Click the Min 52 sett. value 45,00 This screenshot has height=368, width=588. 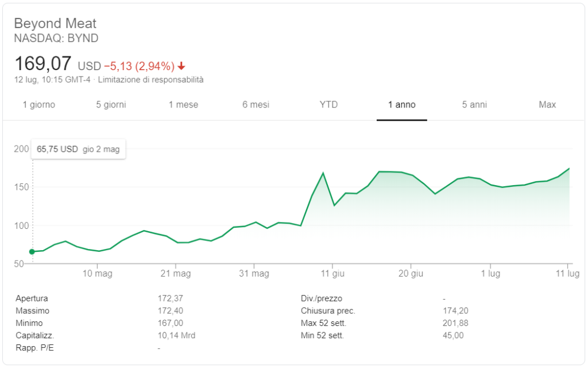coord(453,336)
